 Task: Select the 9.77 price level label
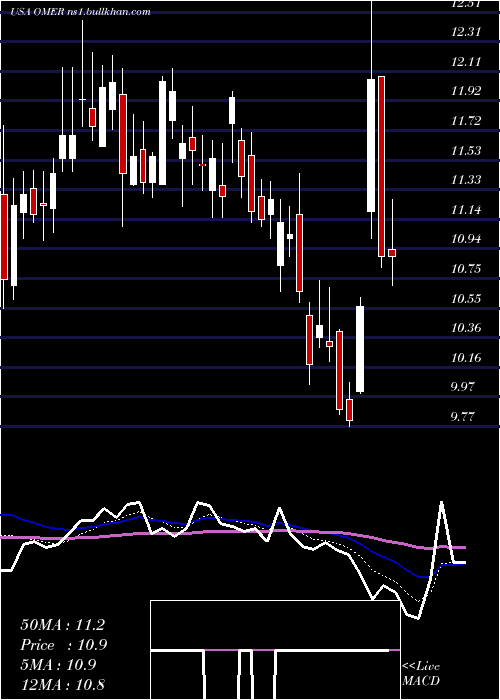coord(463,417)
